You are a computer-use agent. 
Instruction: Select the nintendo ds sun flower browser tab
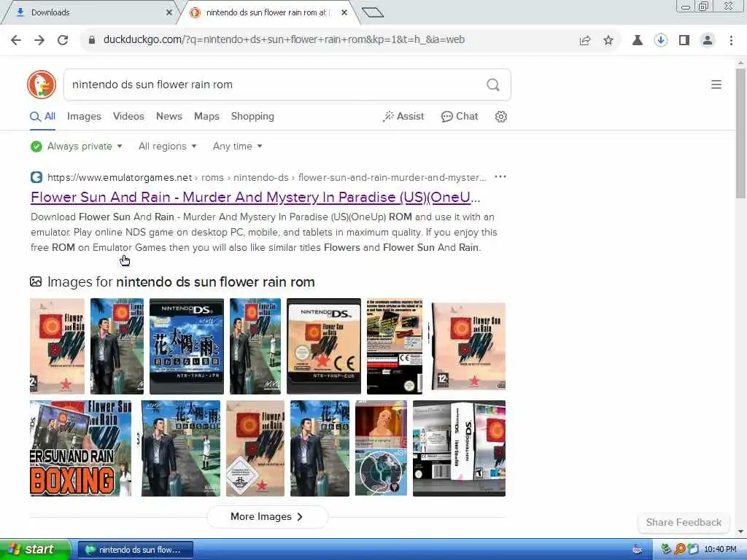point(269,12)
